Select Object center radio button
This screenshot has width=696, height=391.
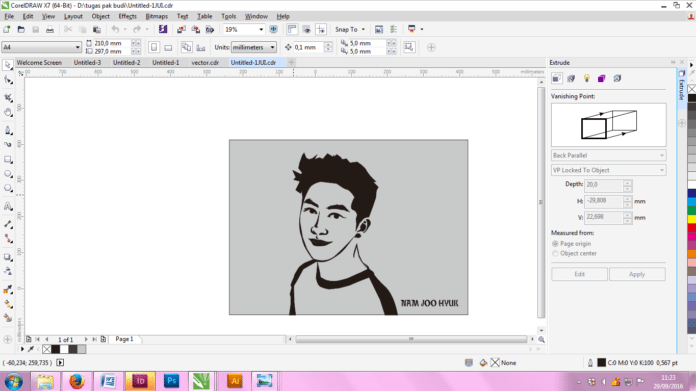click(x=555, y=253)
